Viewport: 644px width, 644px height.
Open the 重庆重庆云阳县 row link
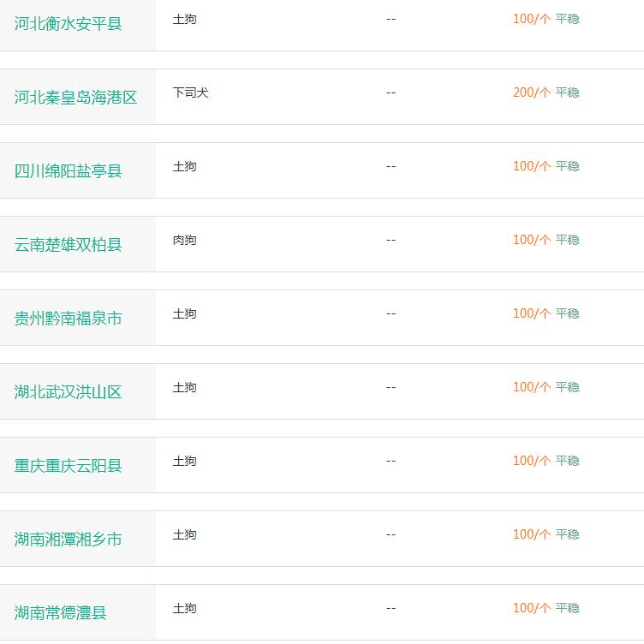pos(69,465)
